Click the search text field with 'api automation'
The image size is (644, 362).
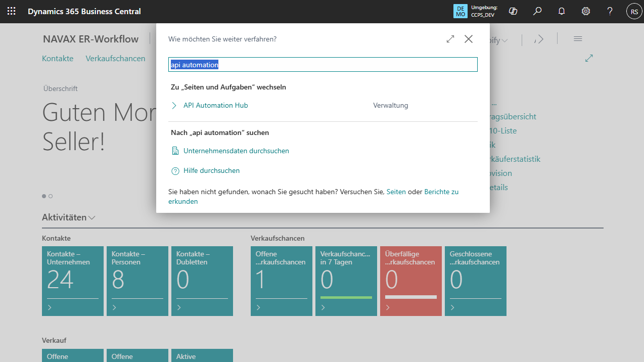coord(323,65)
